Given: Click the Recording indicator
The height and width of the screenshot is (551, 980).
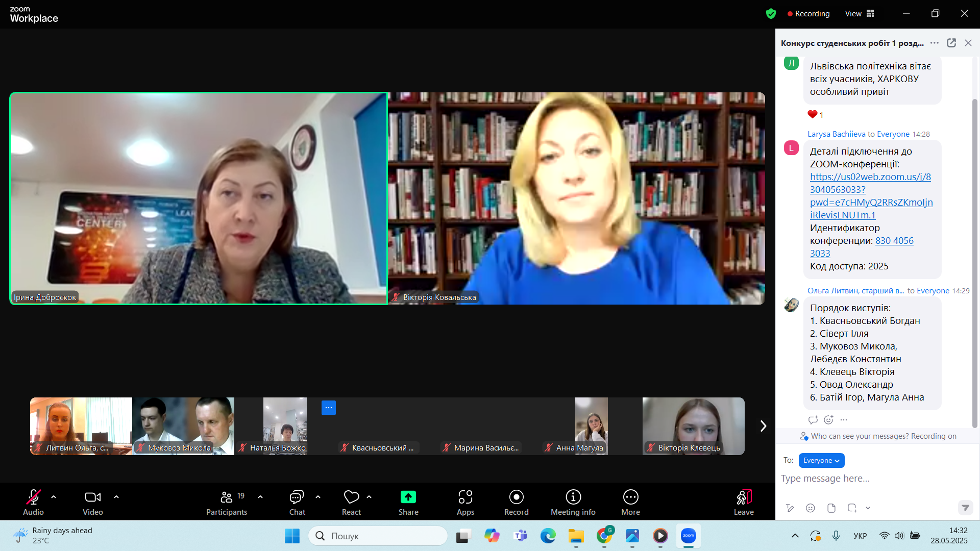Looking at the screenshot, I should pyautogui.click(x=808, y=14).
